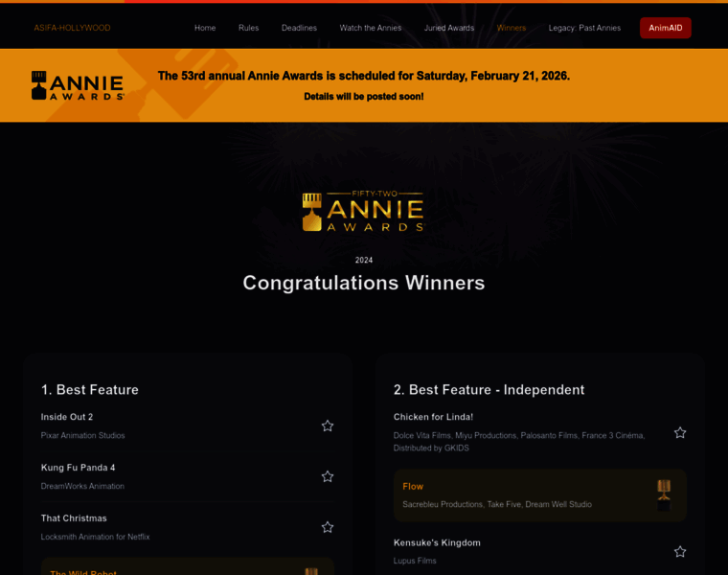The image size is (728, 575).
Task: Click the 53rd annual Annie Awards announcement text
Action: click(x=364, y=76)
